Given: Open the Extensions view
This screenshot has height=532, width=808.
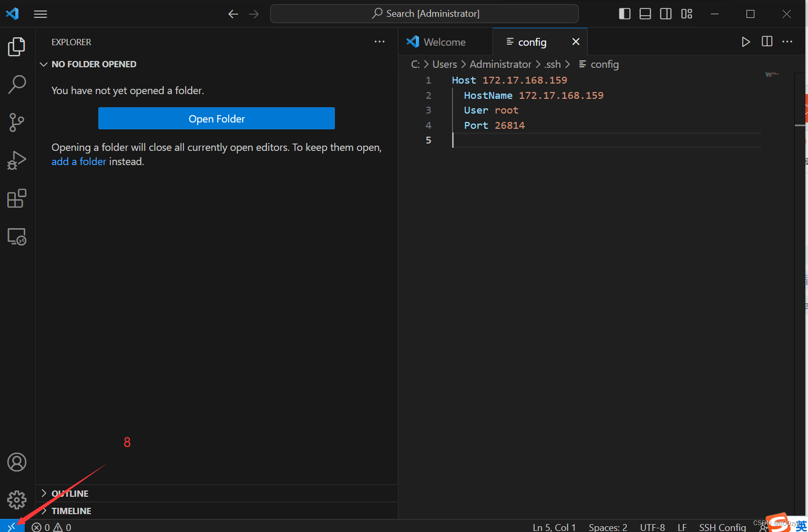Looking at the screenshot, I should (x=17, y=198).
